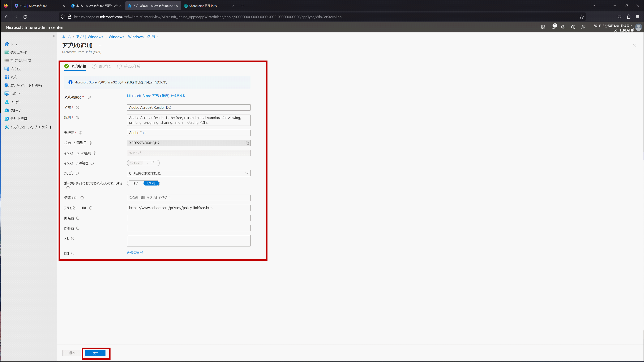
Task: Open the browser tab list dropdown
Action: click(594, 6)
